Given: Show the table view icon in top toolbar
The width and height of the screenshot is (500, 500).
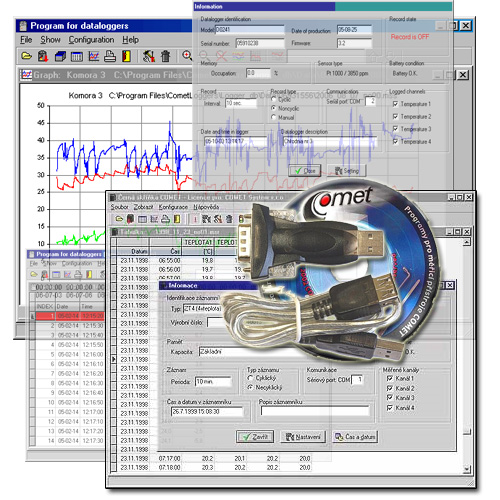Looking at the screenshot, I should [x=77, y=56].
